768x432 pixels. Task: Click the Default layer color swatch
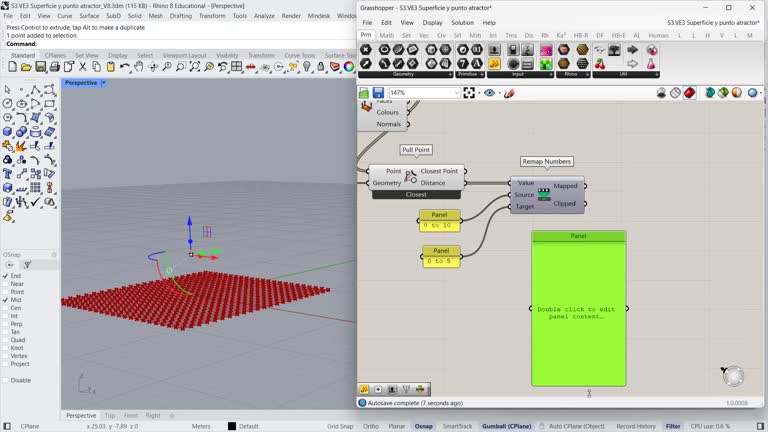pos(231,426)
